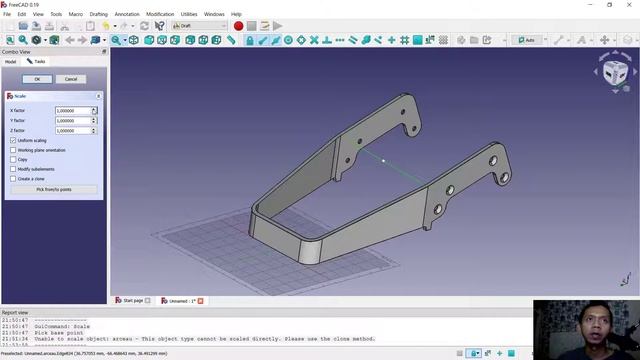
Task: Switch to Front view cube icon
Action: [149, 40]
